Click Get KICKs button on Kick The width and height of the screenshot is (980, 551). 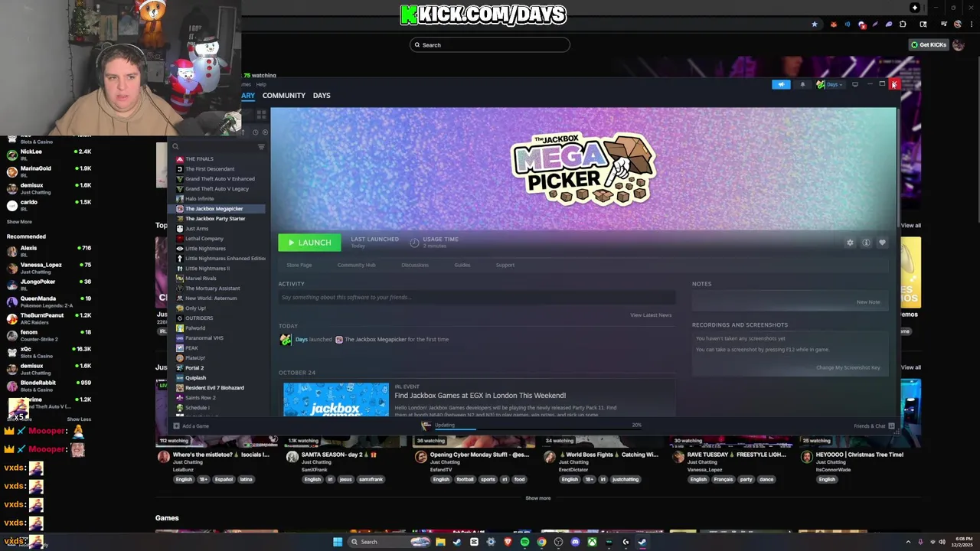tap(929, 45)
